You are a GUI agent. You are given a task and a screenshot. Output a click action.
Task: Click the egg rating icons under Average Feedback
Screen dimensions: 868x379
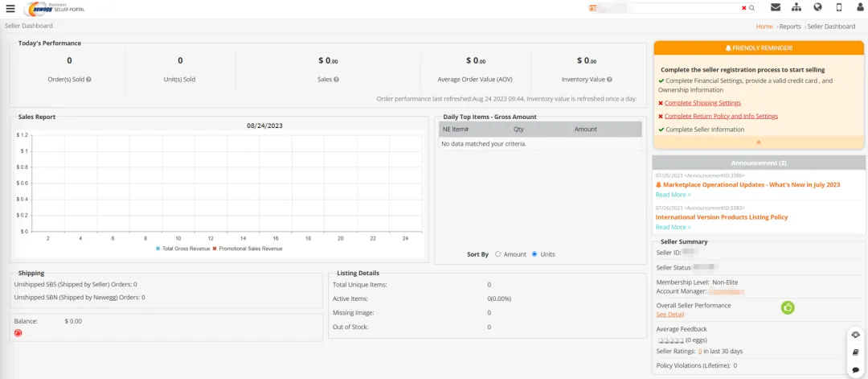[x=670, y=340]
